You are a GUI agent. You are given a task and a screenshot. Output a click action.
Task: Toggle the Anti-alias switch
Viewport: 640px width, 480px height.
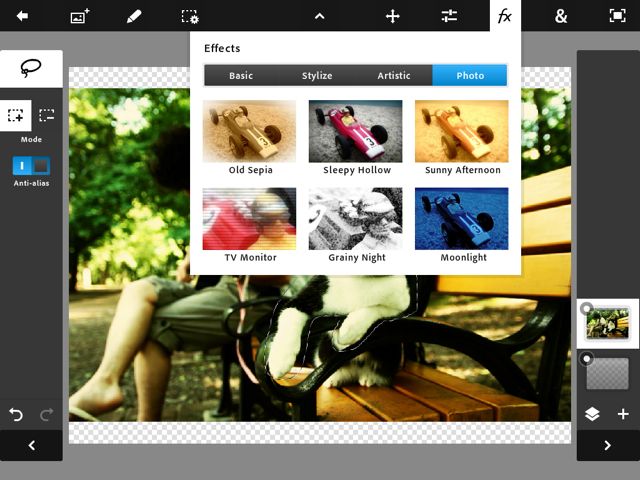click(x=31, y=166)
